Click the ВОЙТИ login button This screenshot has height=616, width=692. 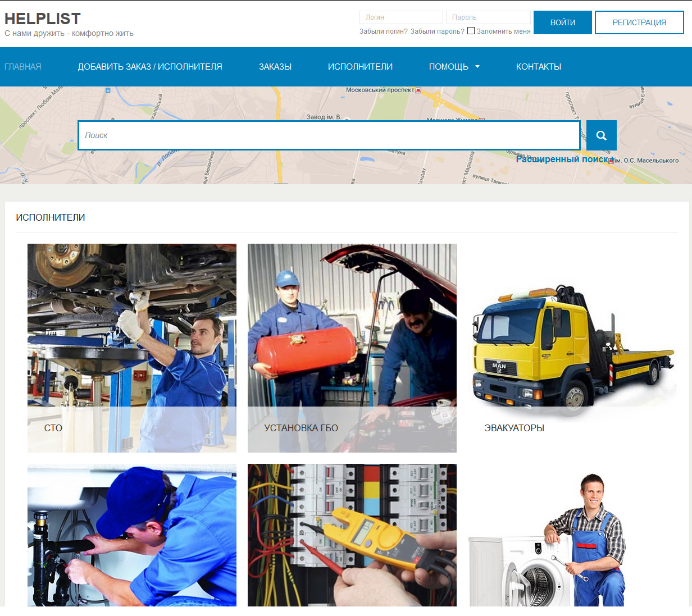coord(563,22)
